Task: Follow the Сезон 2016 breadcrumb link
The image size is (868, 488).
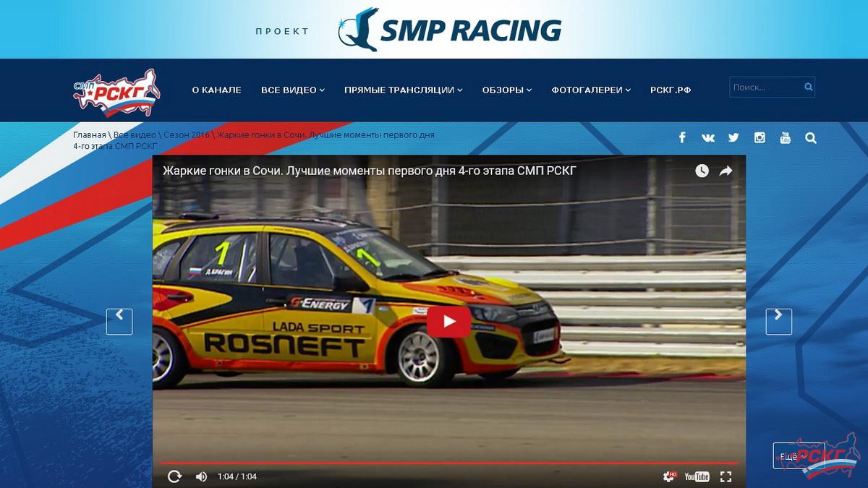Action: 187,135
